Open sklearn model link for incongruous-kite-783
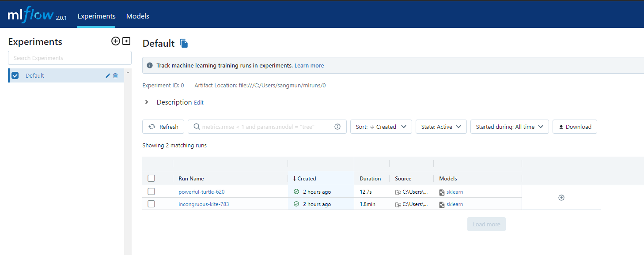The width and height of the screenshot is (644, 255). (455, 204)
